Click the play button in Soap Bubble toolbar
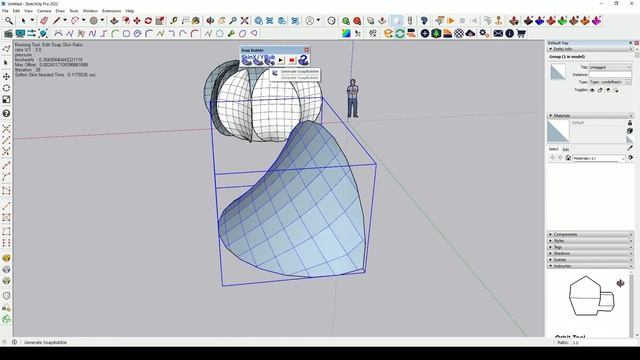The width and height of the screenshot is (640, 360). pos(281,60)
